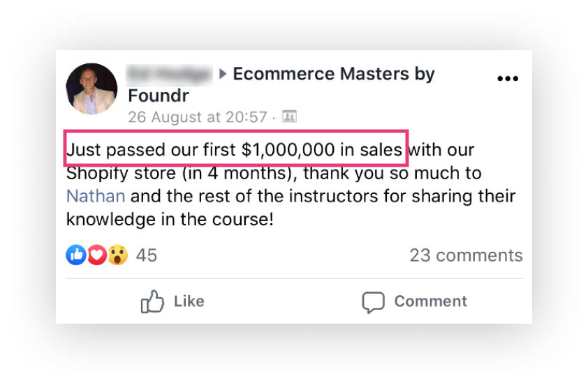Click the poster's profile picture
Screen dimensions: 588x385
[x=91, y=89]
